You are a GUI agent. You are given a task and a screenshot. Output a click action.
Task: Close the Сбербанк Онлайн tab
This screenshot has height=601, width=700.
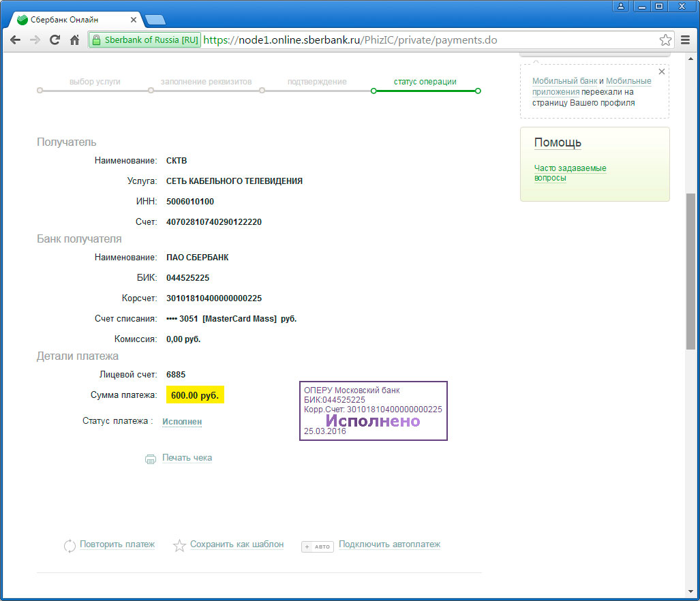click(x=133, y=20)
